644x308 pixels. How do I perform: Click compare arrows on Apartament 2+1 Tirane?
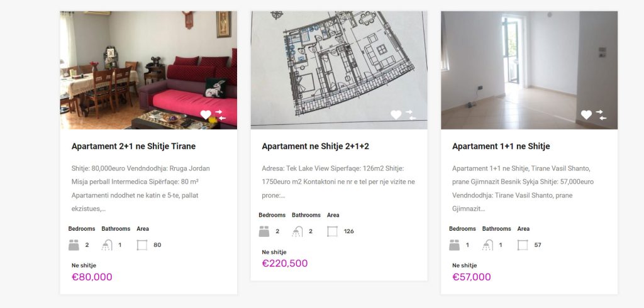tap(221, 115)
